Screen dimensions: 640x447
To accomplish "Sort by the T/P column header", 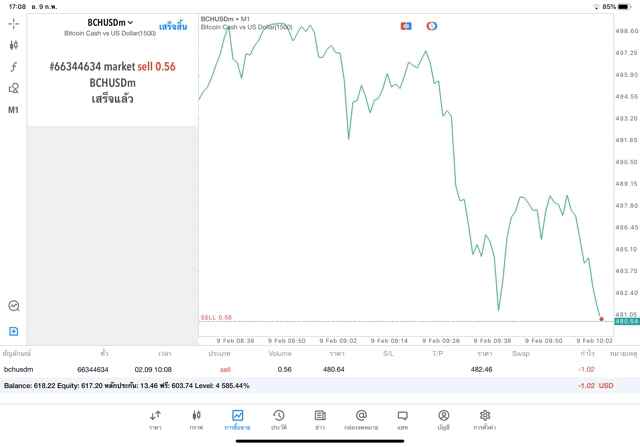I will [438, 354].
